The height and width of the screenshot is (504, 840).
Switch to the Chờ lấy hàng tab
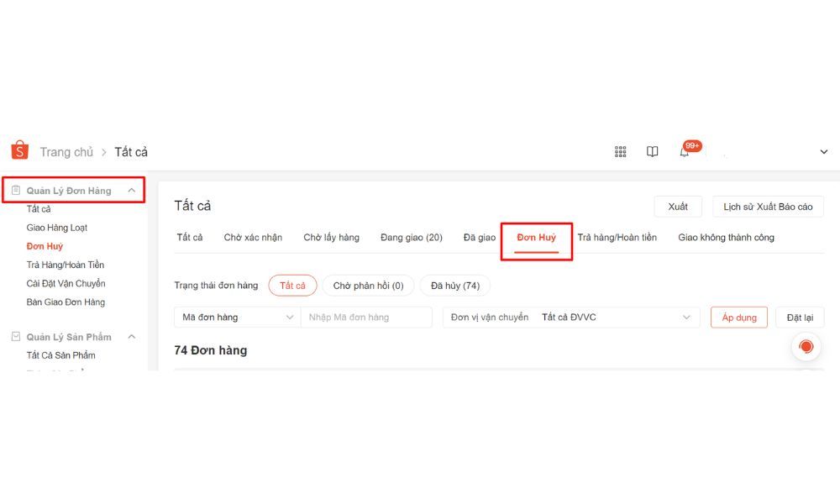pos(331,237)
